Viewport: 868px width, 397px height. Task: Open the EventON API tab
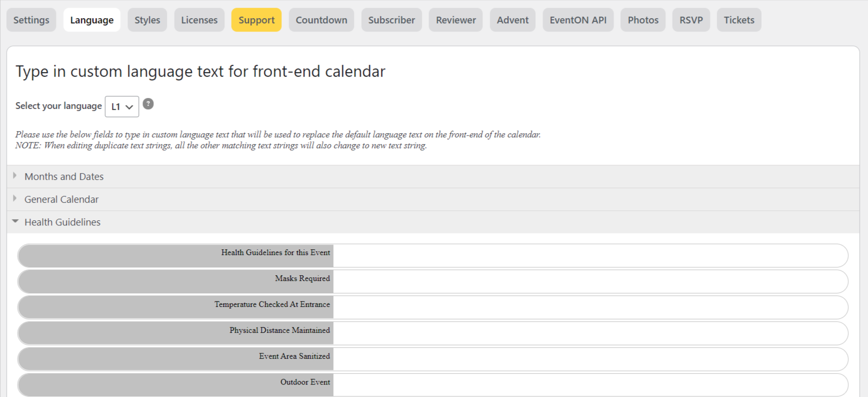pos(578,20)
